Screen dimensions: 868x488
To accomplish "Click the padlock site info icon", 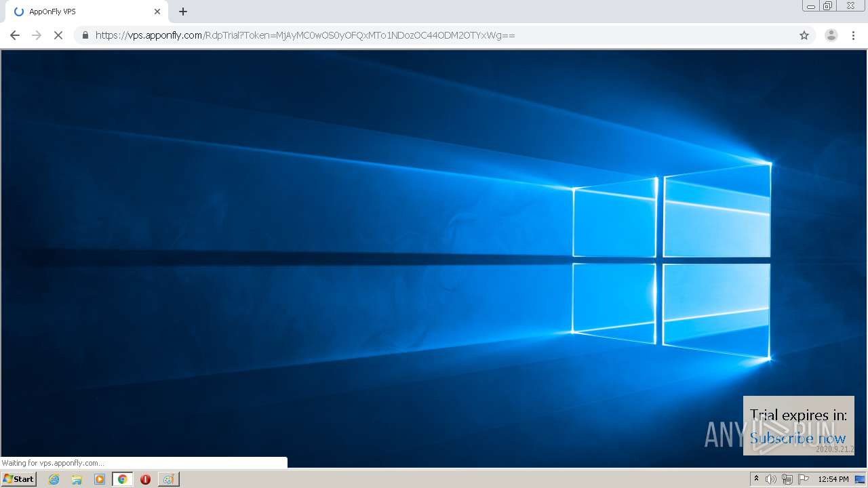I will pyautogui.click(x=85, y=35).
